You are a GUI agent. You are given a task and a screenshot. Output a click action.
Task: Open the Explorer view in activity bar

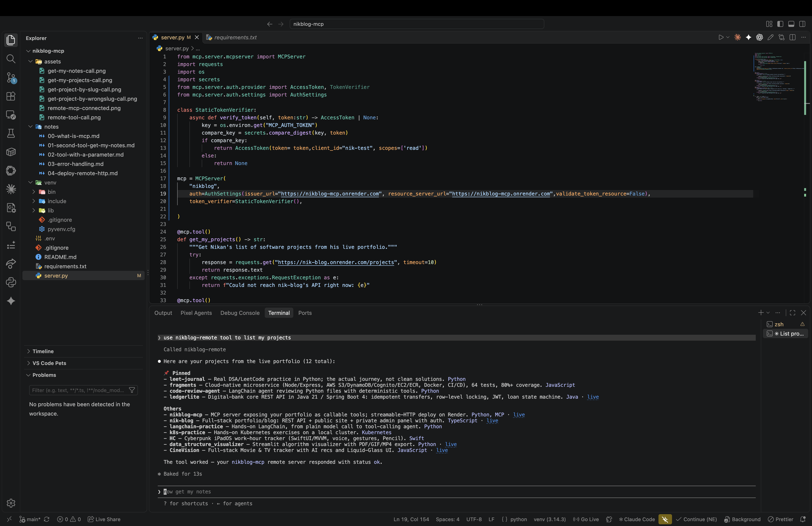pyautogui.click(x=11, y=40)
